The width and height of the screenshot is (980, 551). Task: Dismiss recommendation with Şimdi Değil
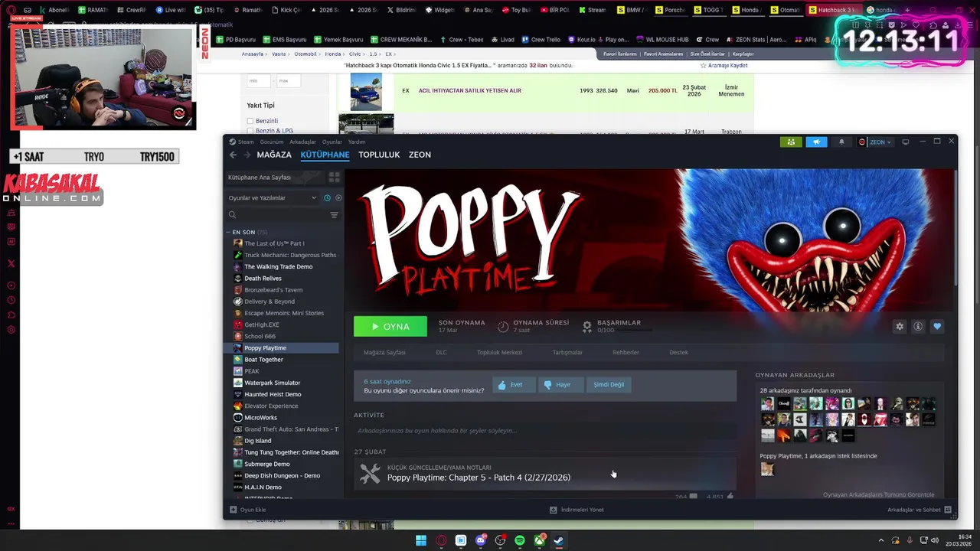[x=609, y=385]
